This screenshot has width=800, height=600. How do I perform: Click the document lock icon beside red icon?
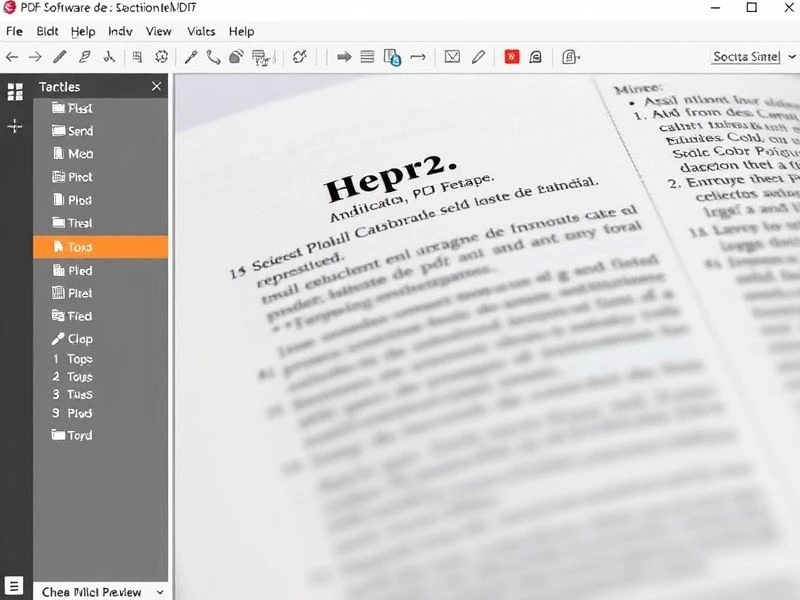click(x=535, y=57)
